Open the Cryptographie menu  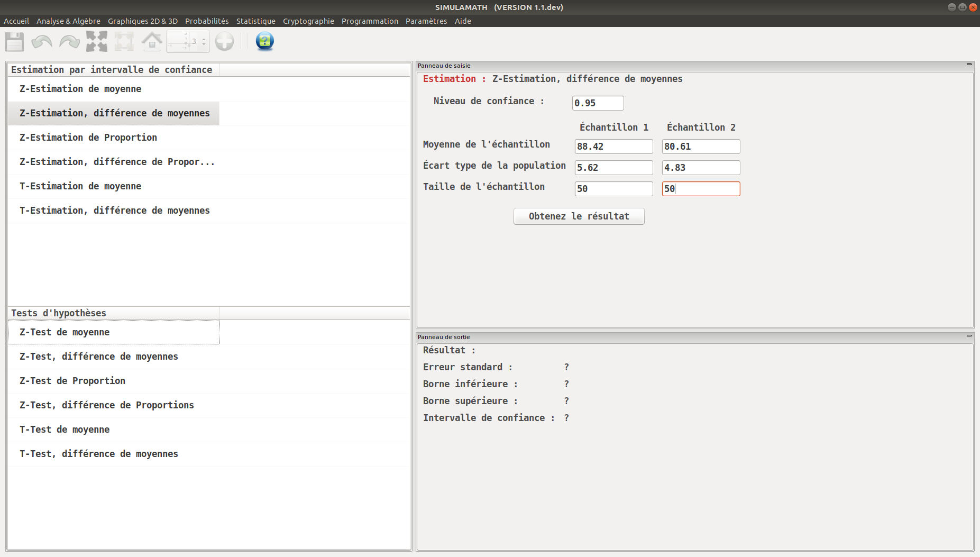[x=308, y=21]
